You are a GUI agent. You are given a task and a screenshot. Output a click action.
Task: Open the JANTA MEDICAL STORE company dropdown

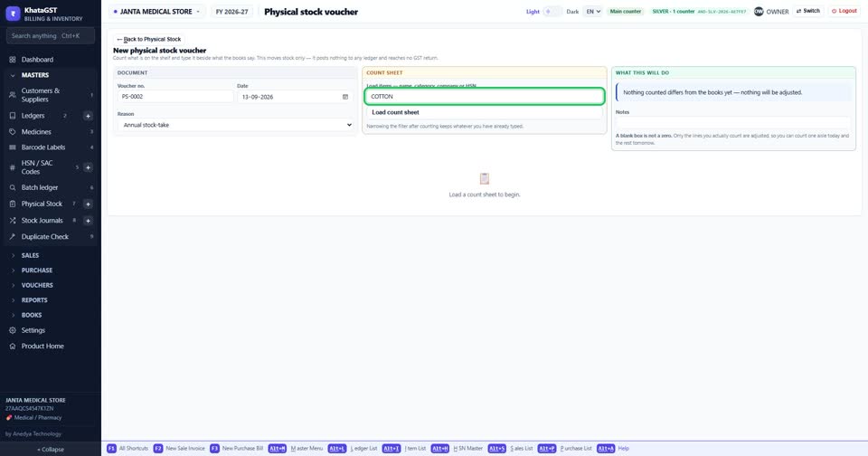pyautogui.click(x=156, y=12)
